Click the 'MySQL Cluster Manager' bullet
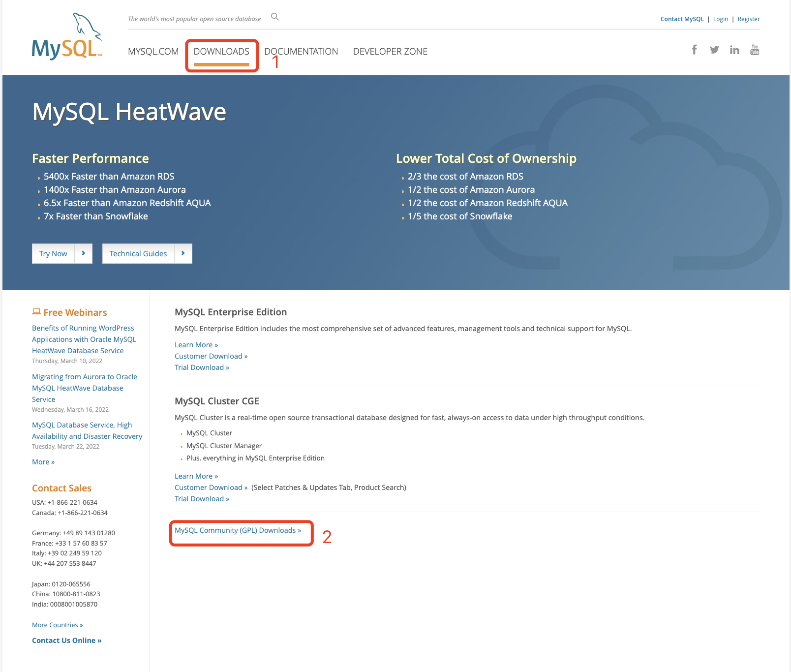This screenshot has width=791, height=672. [x=224, y=446]
